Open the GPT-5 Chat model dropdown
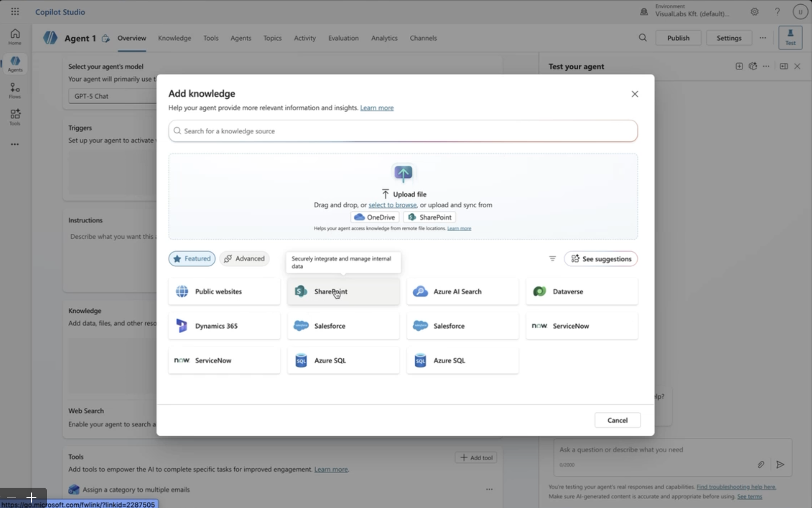The image size is (812, 508). pos(112,96)
